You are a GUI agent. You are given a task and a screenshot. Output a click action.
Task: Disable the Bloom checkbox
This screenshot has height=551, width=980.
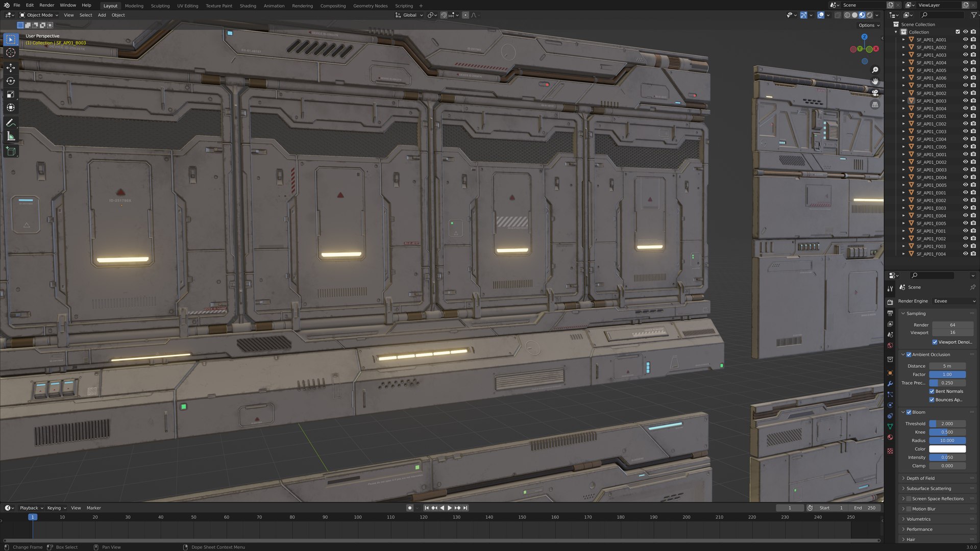[x=909, y=412]
